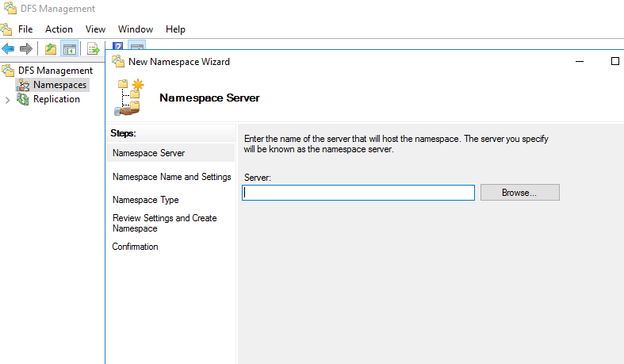Screen dimensions: 624x364
Task: Open the View menu
Action: coord(95,29)
